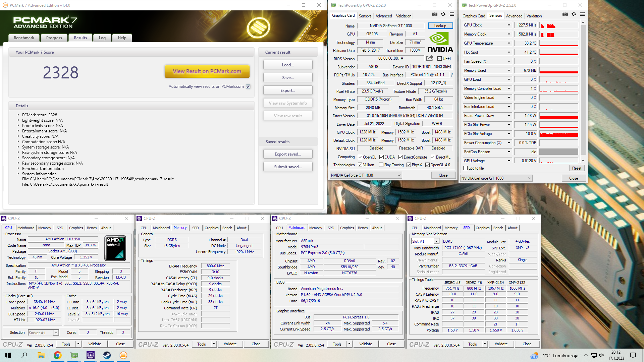Expand Benchmark information tree item
644x362 pixels.
18,168
